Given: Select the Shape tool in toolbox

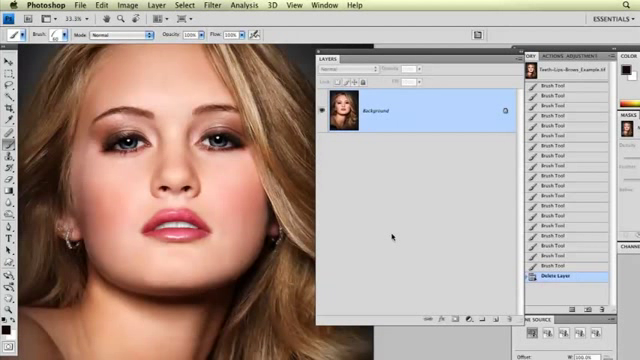Looking at the screenshot, I should pyautogui.click(x=8, y=262).
